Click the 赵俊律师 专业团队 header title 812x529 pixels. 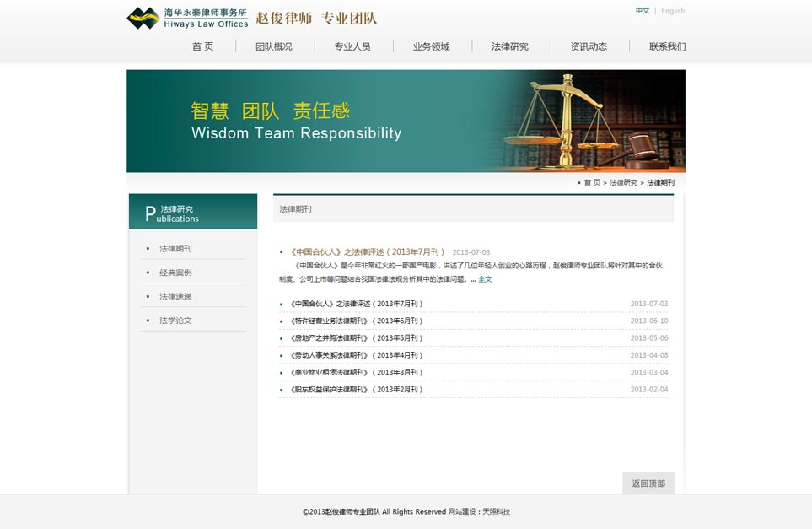[316, 18]
